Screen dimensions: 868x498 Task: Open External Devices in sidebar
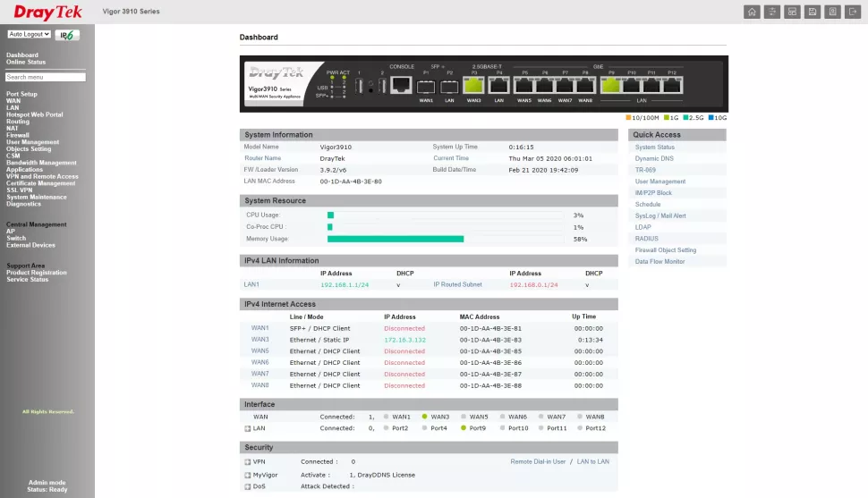tap(31, 245)
